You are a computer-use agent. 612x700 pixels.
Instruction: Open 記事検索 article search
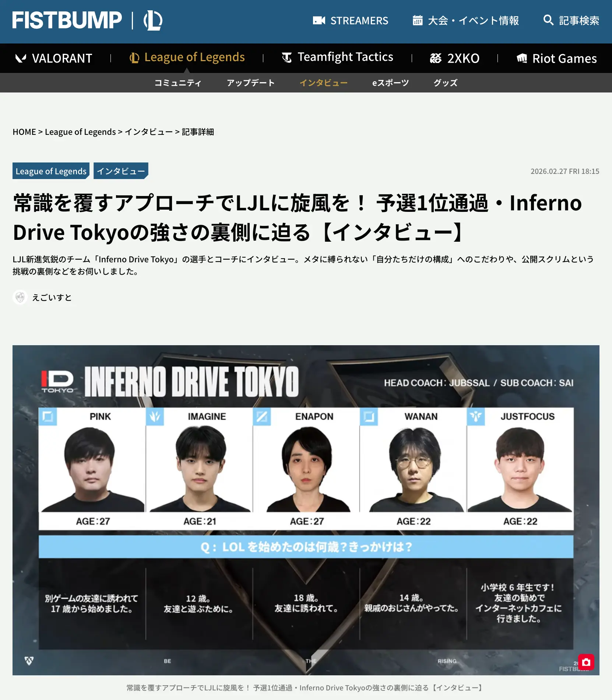pyautogui.click(x=571, y=20)
